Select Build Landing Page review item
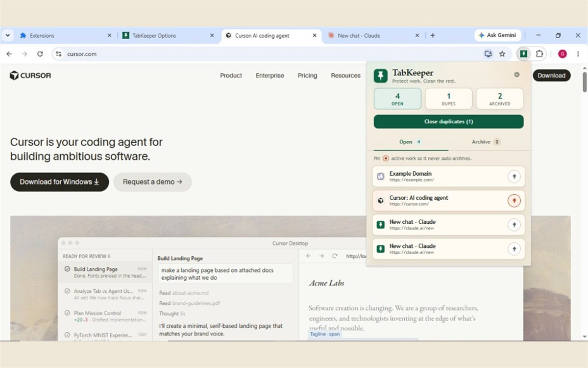This screenshot has width=588, height=368. [x=105, y=272]
